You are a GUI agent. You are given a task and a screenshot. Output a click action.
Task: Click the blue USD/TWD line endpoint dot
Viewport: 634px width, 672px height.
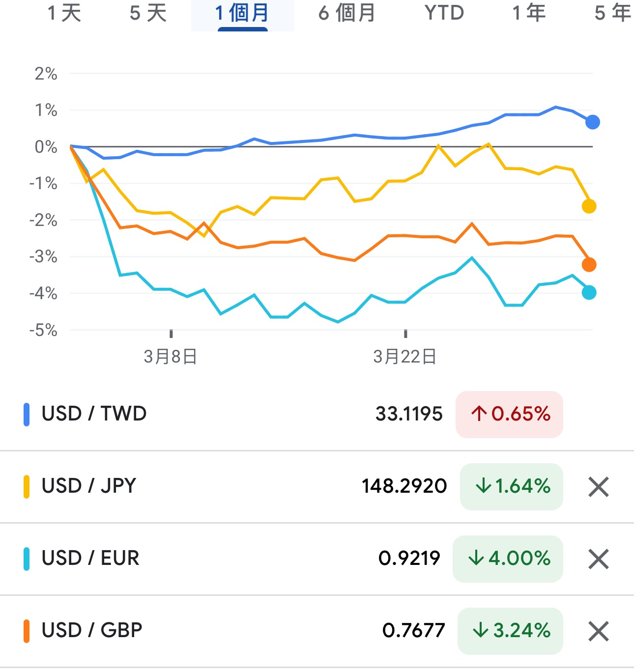point(593,122)
